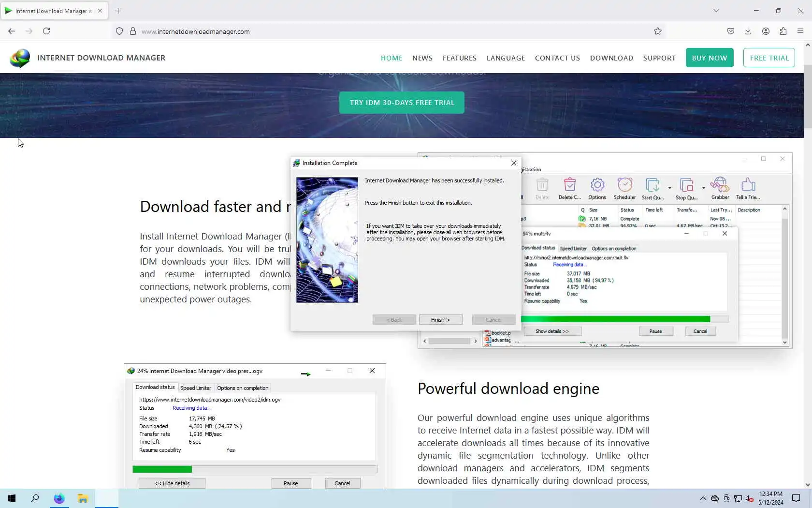This screenshot has width=812, height=508.
Task: Open the Save to Pocket icon
Action: click(731, 31)
